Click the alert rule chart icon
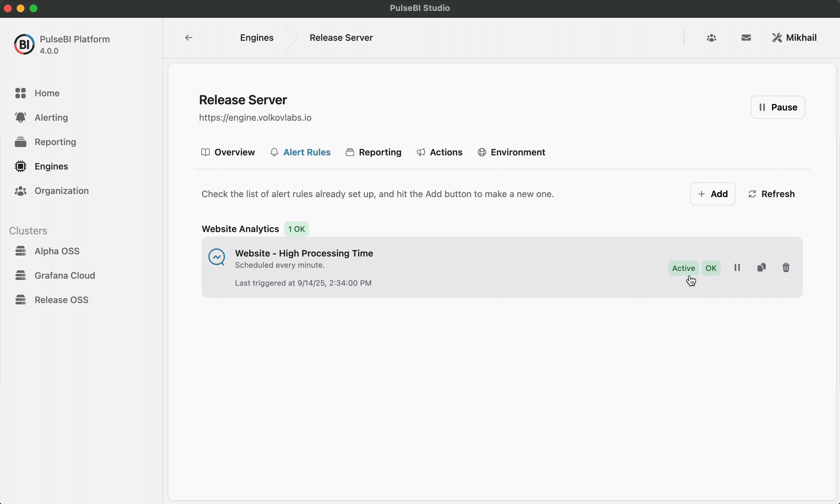Image resolution: width=840 pixels, height=504 pixels. 217,257
